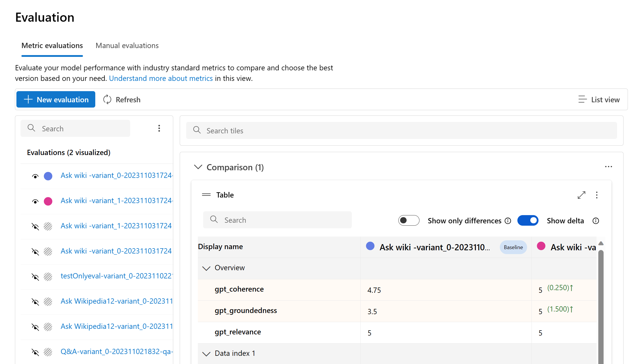Turn off the Show delta switch
The image size is (637, 364).
pyautogui.click(x=528, y=220)
